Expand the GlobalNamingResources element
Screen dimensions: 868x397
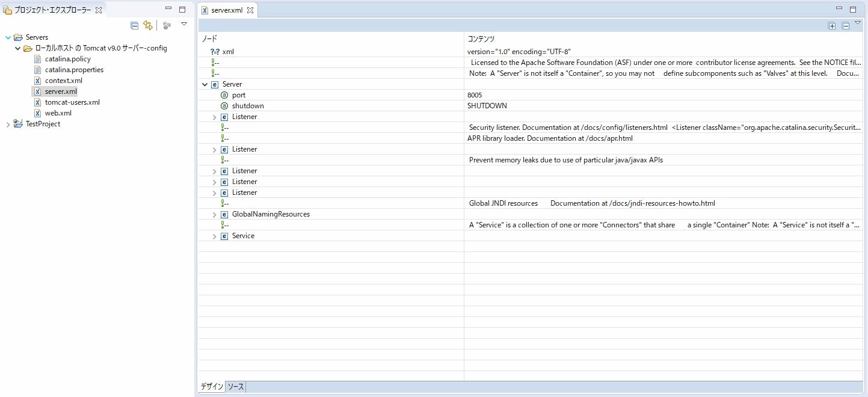click(215, 214)
